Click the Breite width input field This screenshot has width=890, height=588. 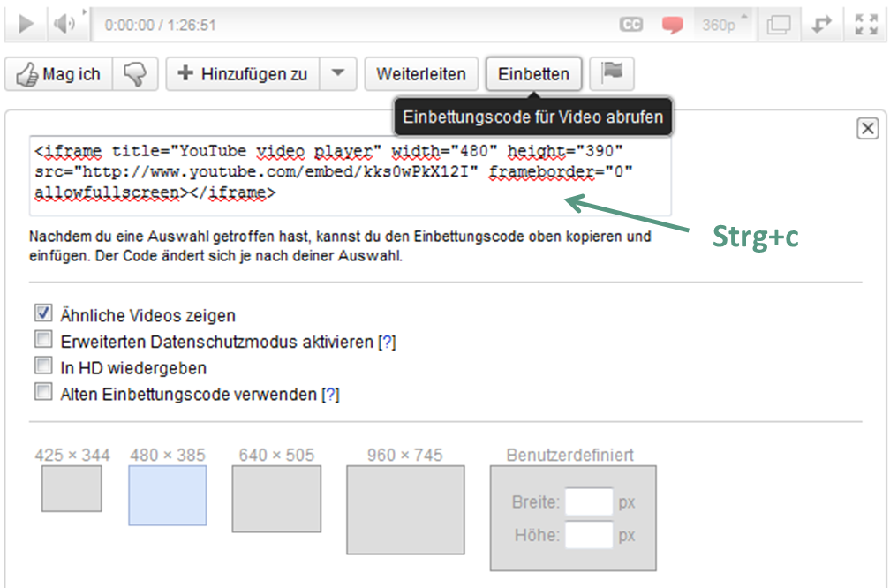[589, 501]
